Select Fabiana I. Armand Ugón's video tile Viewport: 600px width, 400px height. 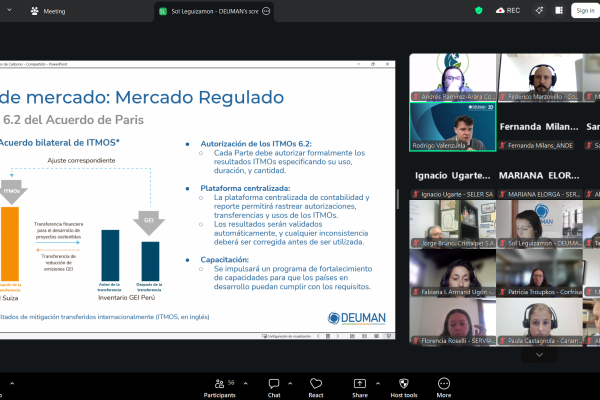pyautogui.click(x=453, y=273)
